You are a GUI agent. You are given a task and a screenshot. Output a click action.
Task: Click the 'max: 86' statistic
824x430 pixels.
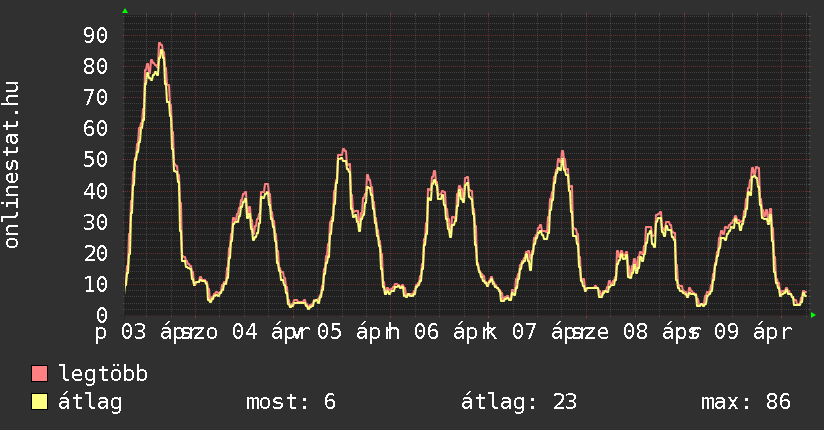click(745, 402)
